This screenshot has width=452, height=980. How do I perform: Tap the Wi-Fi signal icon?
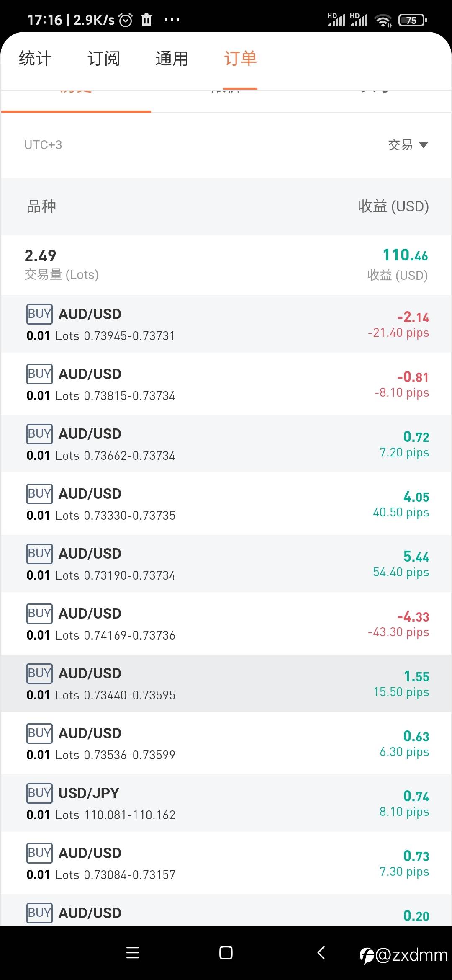(383, 20)
